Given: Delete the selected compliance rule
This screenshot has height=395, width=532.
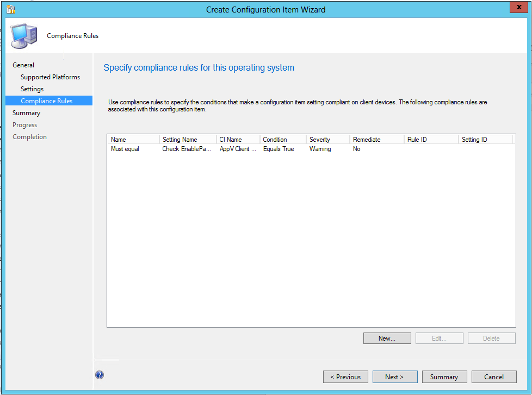Looking at the screenshot, I should 491,338.
